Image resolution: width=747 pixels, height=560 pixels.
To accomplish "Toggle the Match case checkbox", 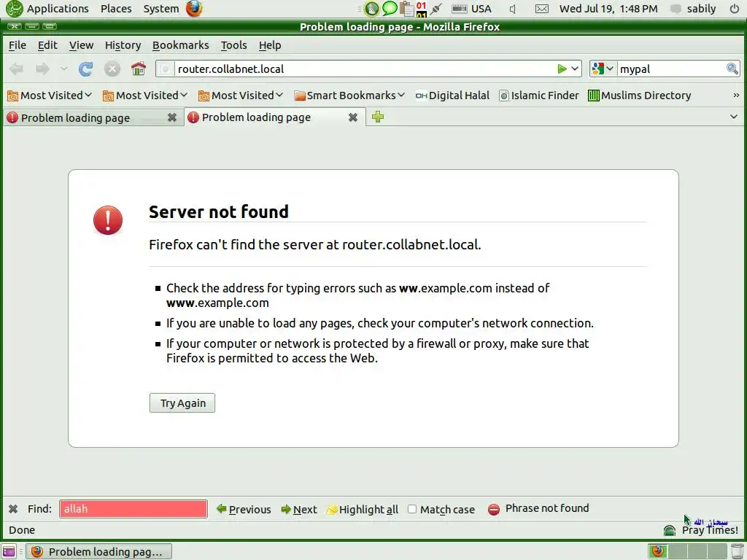I will coord(412,509).
